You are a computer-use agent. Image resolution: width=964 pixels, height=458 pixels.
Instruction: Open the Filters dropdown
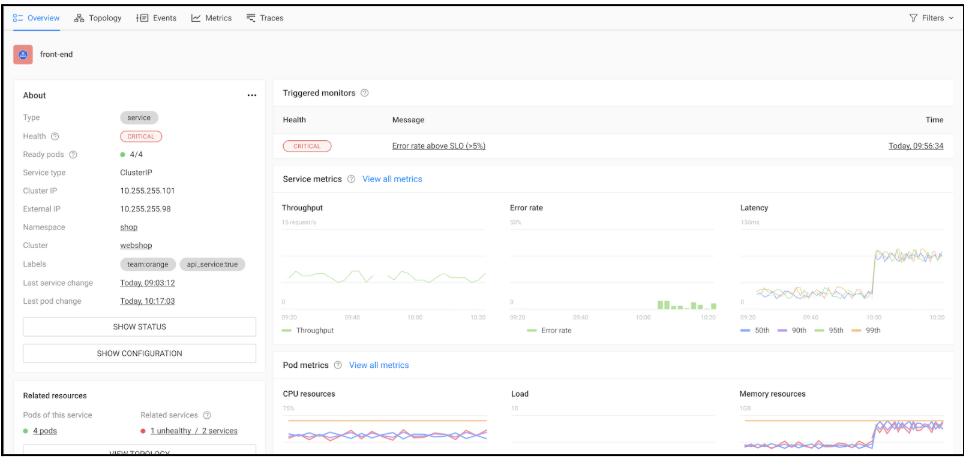(x=931, y=18)
